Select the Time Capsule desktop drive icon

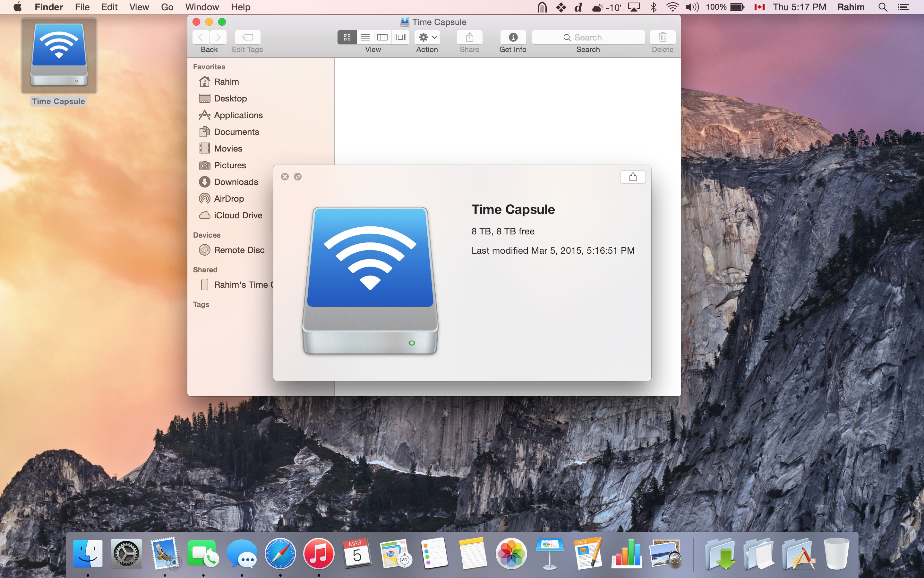59,56
